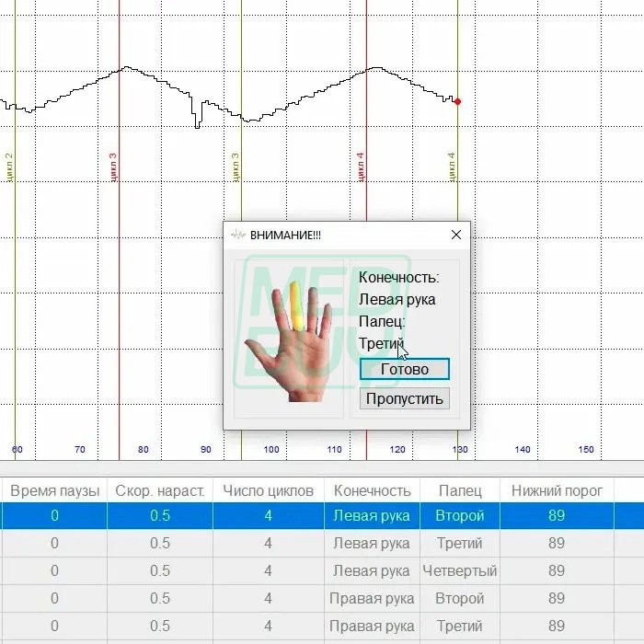Close the ВНИМАНИЕ!!! dialog
This screenshot has height=644, width=644.
pos(456,235)
